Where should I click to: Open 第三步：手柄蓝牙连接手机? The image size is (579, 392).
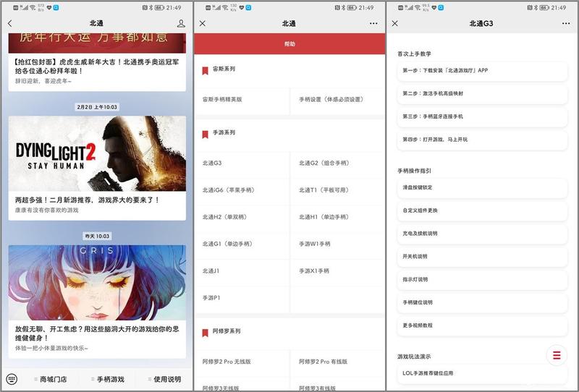coord(482,116)
